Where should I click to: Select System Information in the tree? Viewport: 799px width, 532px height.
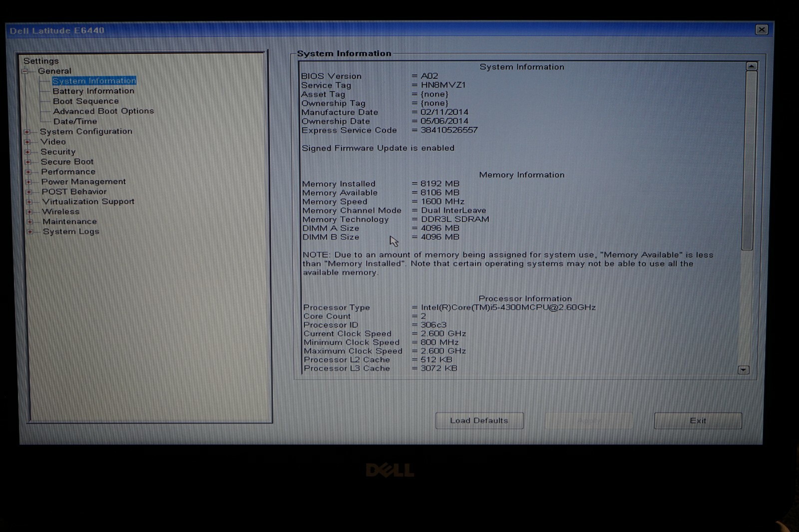click(94, 81)
